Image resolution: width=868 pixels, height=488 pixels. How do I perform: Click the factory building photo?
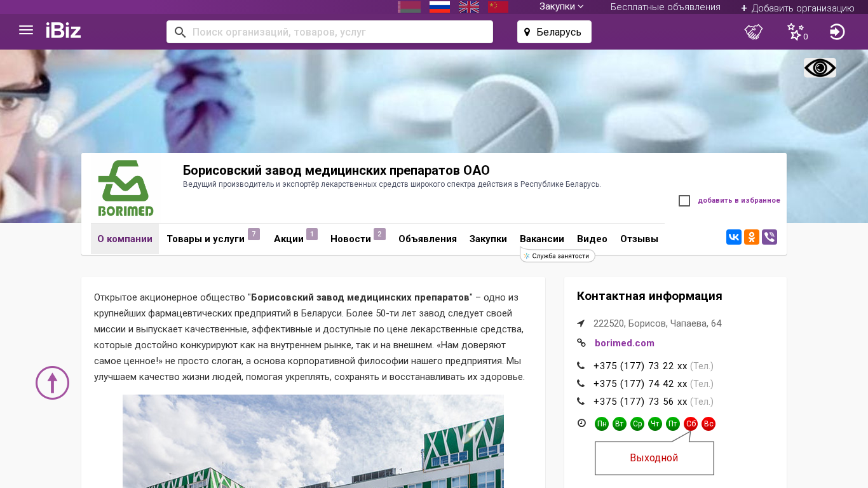[313, 442]
